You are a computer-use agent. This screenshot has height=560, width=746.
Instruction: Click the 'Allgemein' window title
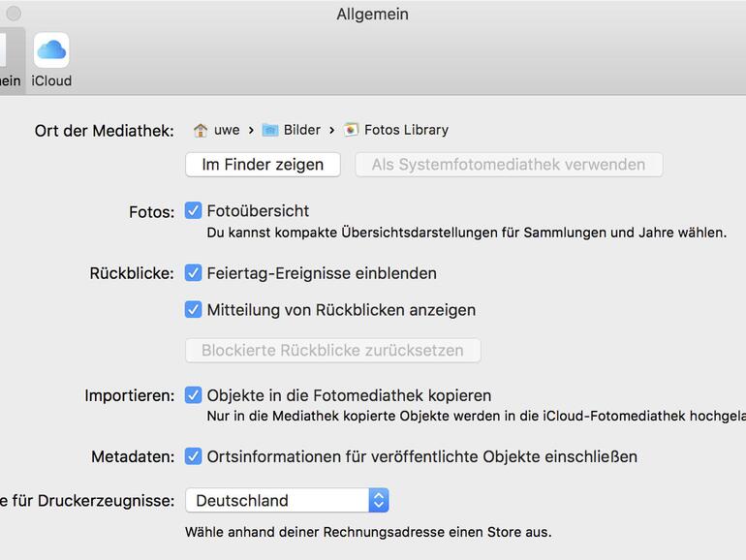coord(373,15)
